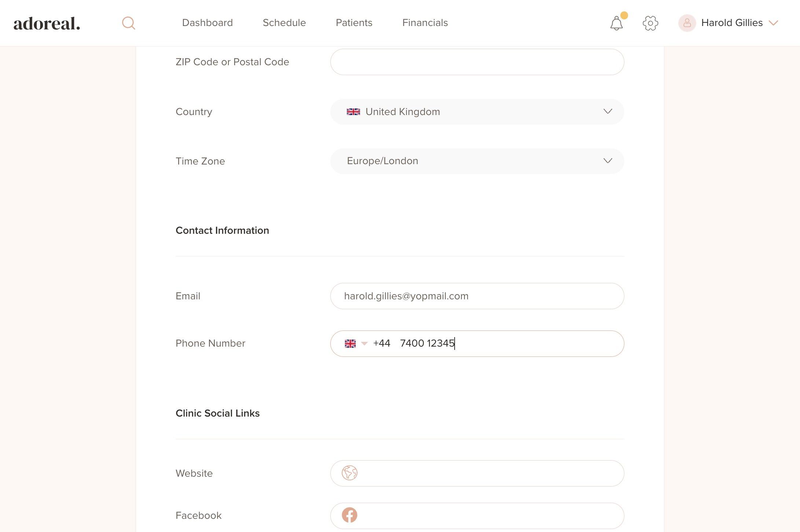Click into the Facebook link field
This screenshot has height=532, width=800.
pyautogui.click(x=488, y=516)
